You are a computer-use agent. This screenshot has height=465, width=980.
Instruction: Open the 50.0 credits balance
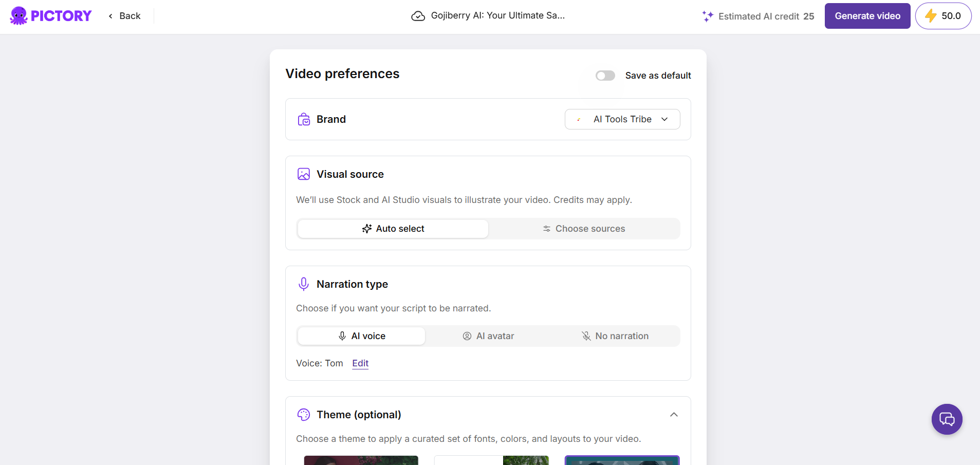coord(943,16)
